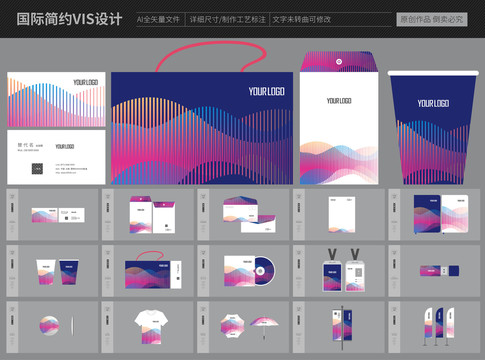The image size is (485, 360).
Task: Click the USB flash drive thumbnail
Action: pyautogui.click(x=435, y=271)
